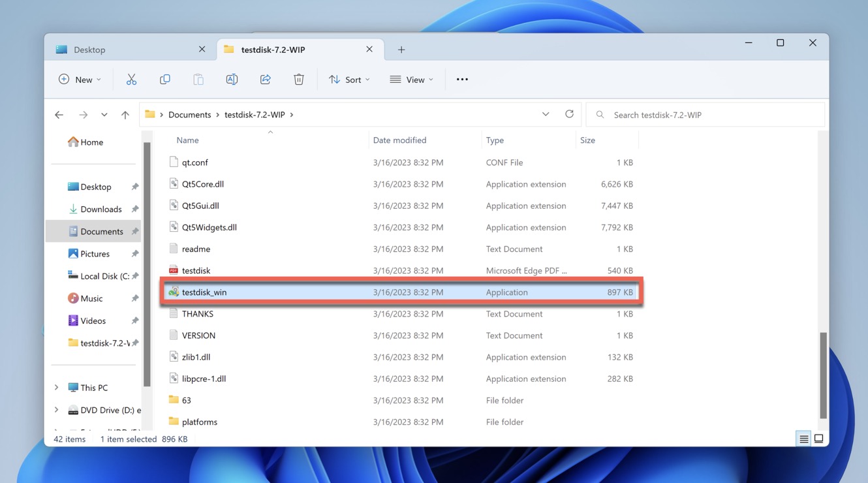Screen dimensions: 868x483
Task: Sort by Date modified column header
Action: click(x=399, y=140)
